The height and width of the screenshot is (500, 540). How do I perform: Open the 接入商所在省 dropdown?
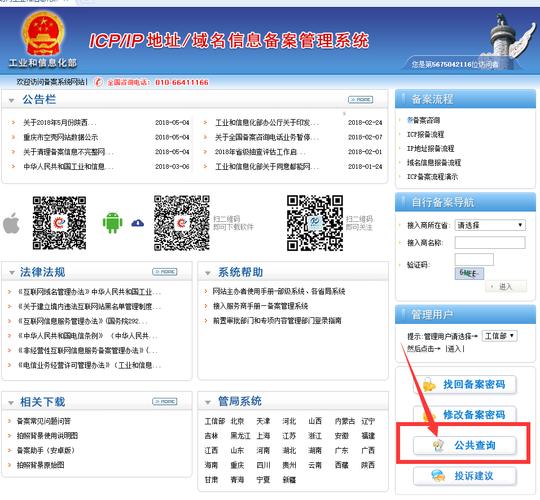(490, 225)
